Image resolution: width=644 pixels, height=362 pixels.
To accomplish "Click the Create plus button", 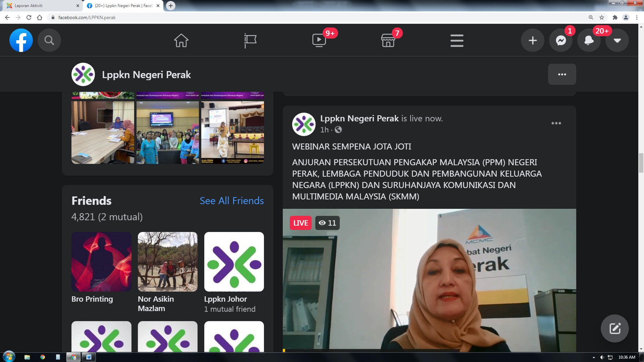I will click(x=533, y=40).
